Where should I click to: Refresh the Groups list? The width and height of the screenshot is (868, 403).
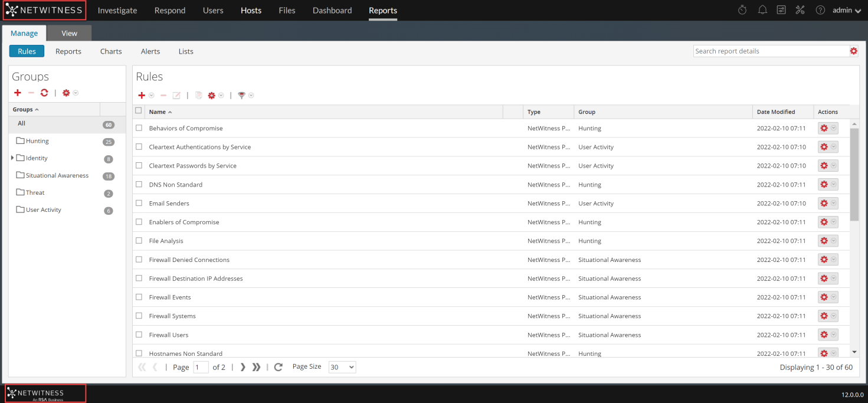tap(44, 93)
